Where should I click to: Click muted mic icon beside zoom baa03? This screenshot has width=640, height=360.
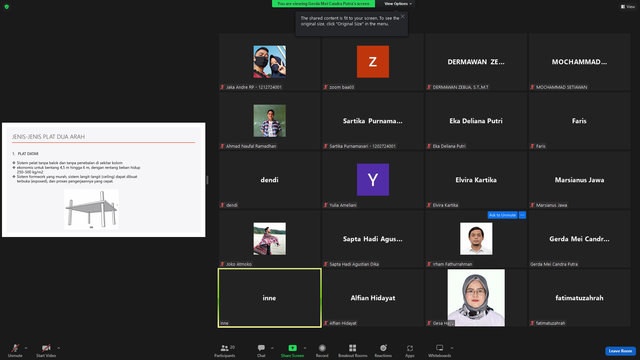(x=326, y=87)
